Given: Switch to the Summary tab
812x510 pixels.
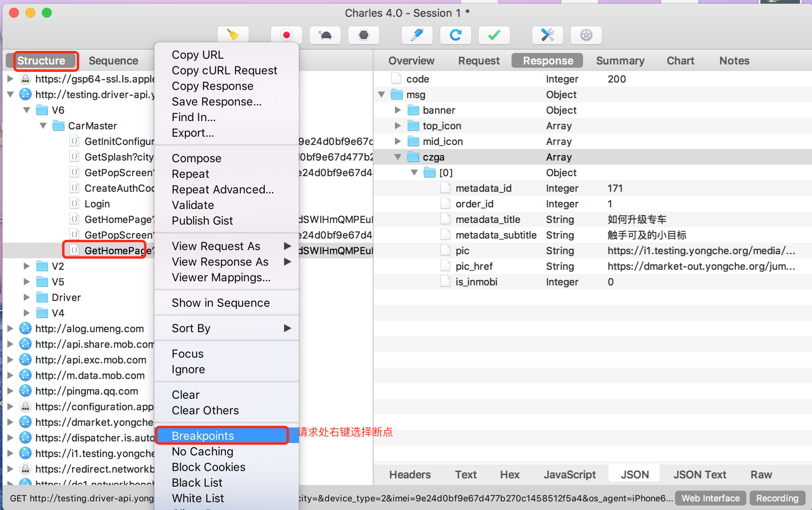Looking at the screenshot, I should pyautogui.click(x=620, y=61).
